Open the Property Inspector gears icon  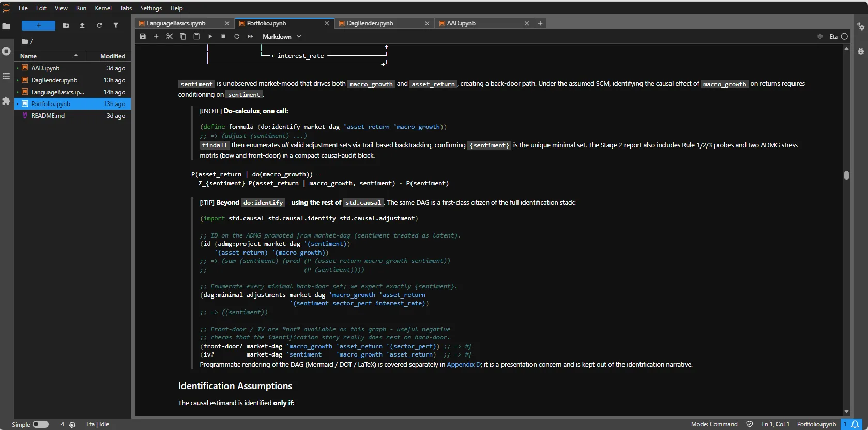click(x=861, y=26)
